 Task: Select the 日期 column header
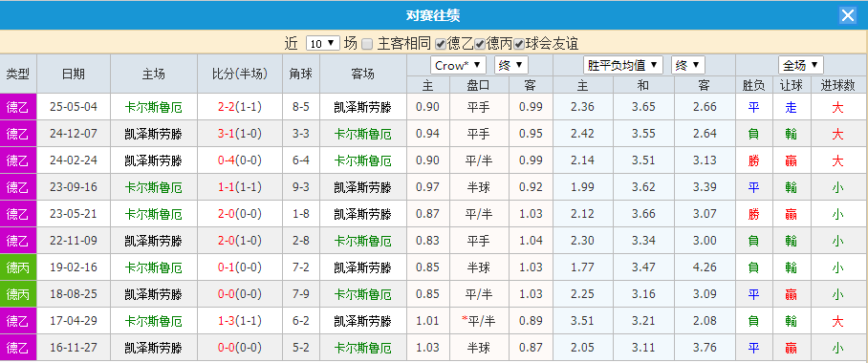pyautogui.click(x=74, y=74)
